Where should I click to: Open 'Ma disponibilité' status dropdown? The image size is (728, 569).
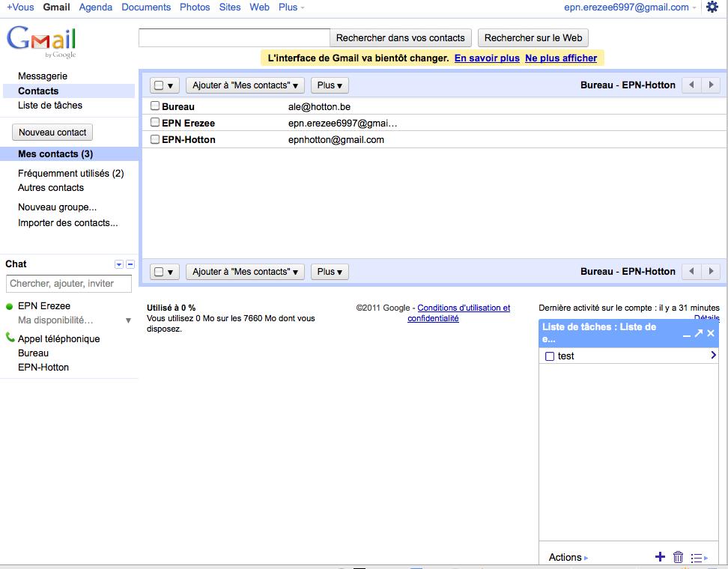pos(128,320)
